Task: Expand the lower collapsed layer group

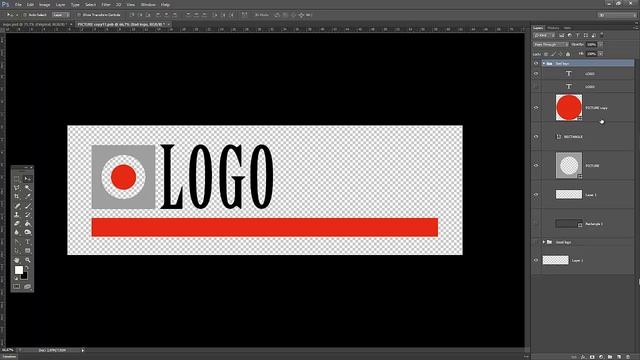Action: click(544, 242)
